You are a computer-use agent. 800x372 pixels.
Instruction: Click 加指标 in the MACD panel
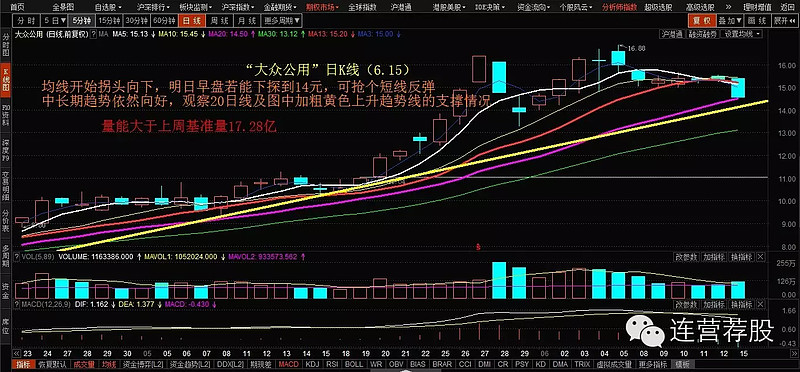[x=714, y=304]
